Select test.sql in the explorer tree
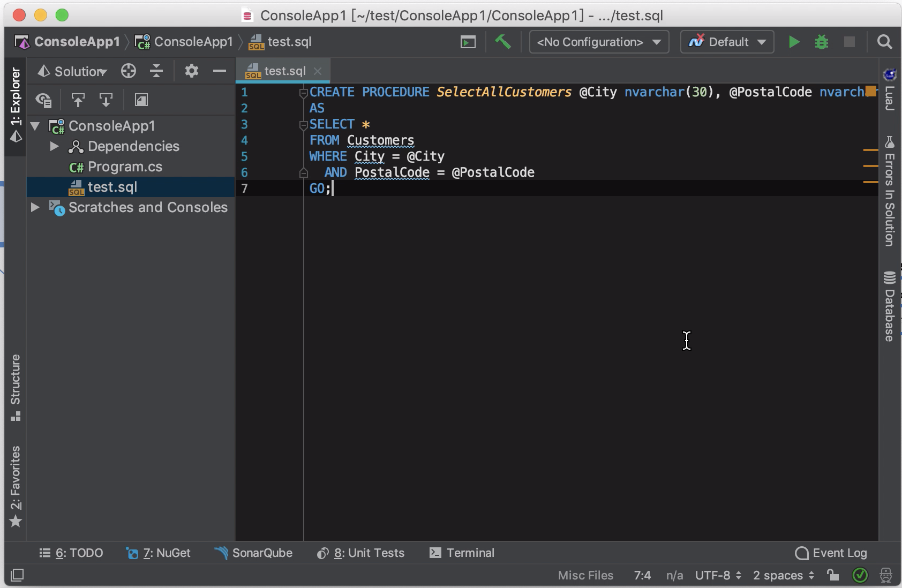This screenshot has height=588, width=902. coord(131,187)
